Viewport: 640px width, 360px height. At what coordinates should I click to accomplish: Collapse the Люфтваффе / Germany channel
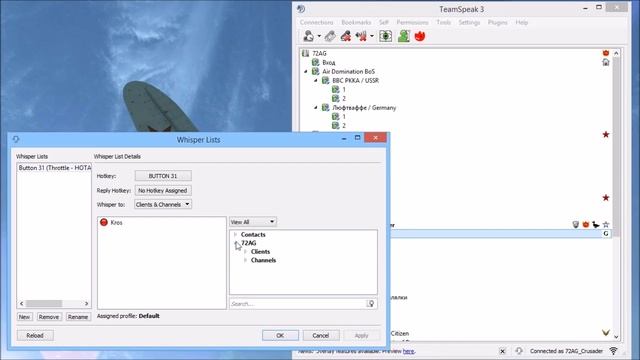316,108
